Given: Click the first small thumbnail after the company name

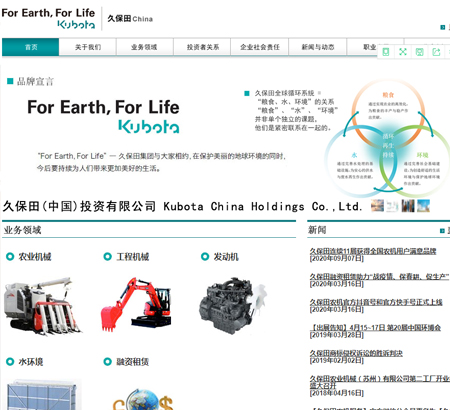Looking at the screenshot, I should point(377,206).
